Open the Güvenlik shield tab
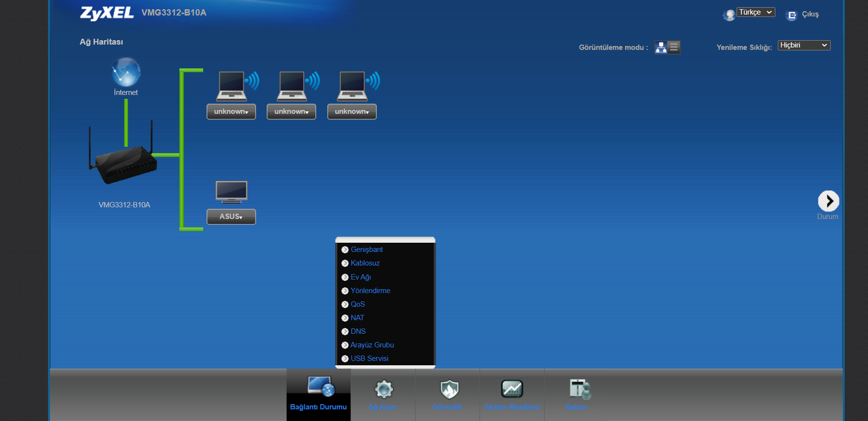The image size is (868, 421). tap(448, 395)
